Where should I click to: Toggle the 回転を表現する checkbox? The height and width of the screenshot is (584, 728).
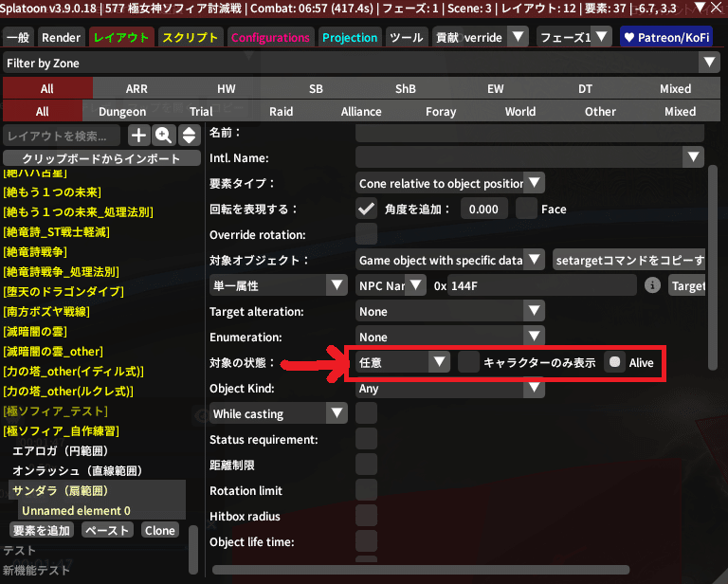click(x=366, y=209)
